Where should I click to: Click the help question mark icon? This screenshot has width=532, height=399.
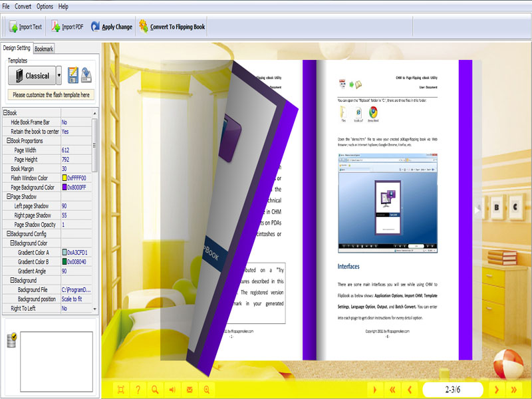[138, 390]
